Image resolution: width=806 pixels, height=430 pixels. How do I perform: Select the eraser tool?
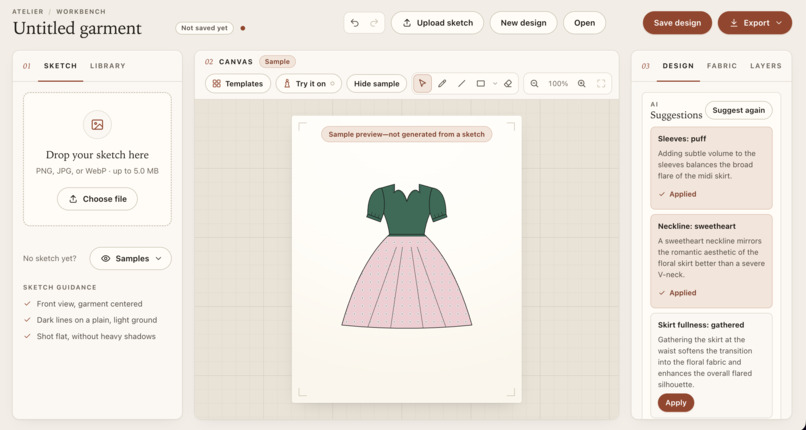(x=508, y=84)
